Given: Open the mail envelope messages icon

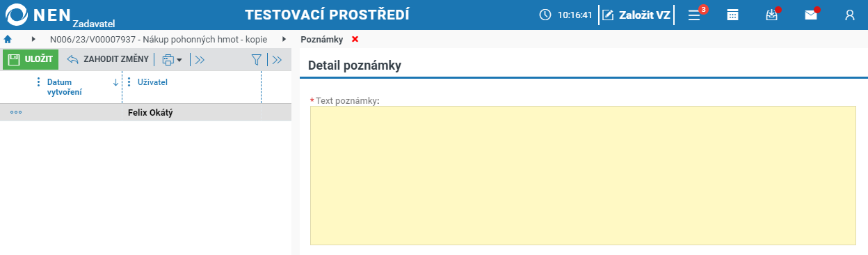Looking at the screenshot, I should point(811,15).
